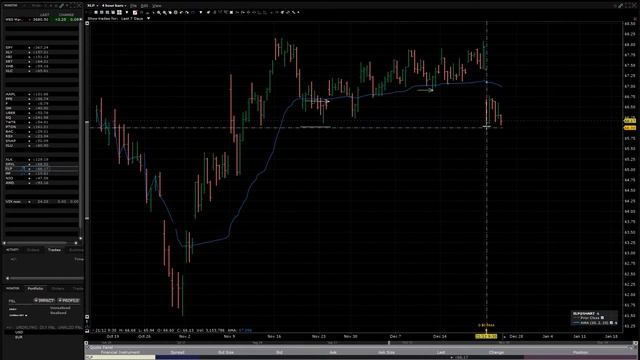This screenshot has height=360, width=640.
Task: Open the 4 hour bars interval dropdown
Action: tap(114, 6)
